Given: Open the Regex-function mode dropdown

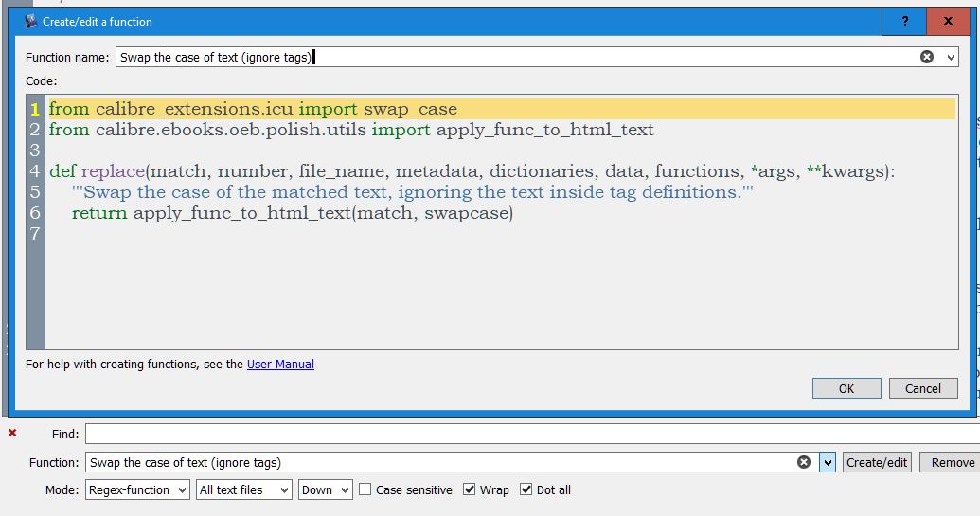Looking at the screenshot, I should 137,489.
